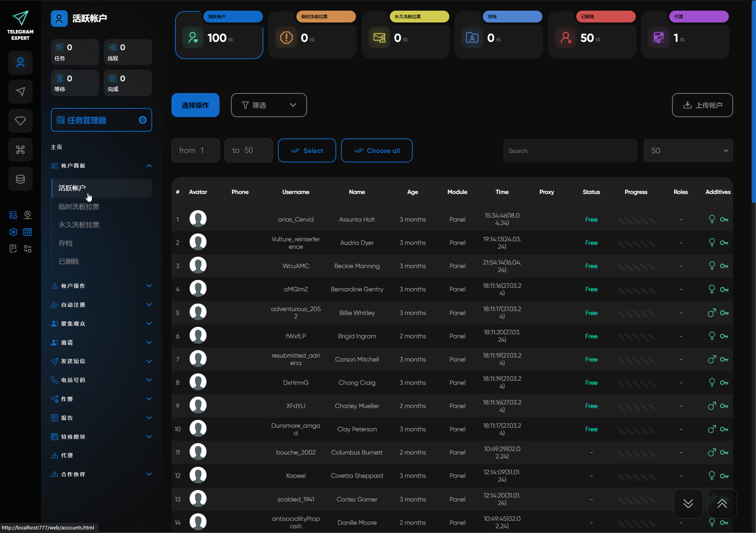Viewport: 756px width, 533px height.
Task: Open 临时洗板拉黑 in sidebar menu
Action: point(79,207)
